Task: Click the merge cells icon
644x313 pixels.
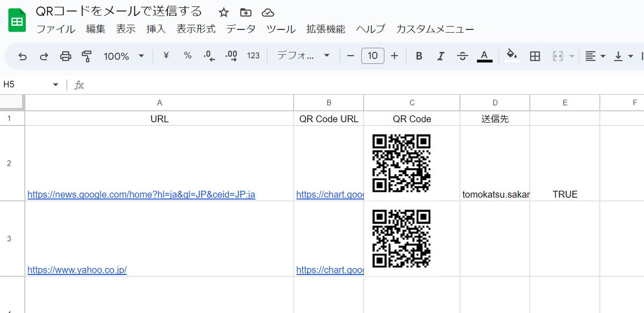Action: click(x=557, y=56)
